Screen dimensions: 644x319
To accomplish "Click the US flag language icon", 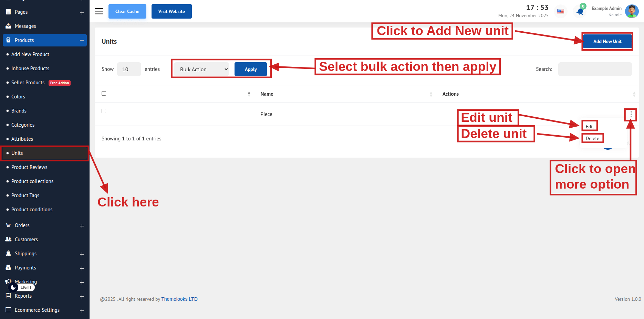I will [x=561, y=11].
